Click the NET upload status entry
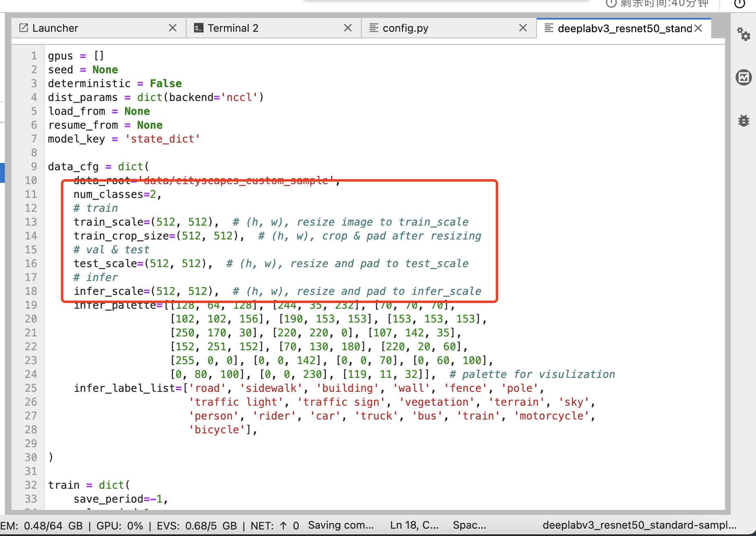Screen dimensions: 756x536 tap(275, 525)
